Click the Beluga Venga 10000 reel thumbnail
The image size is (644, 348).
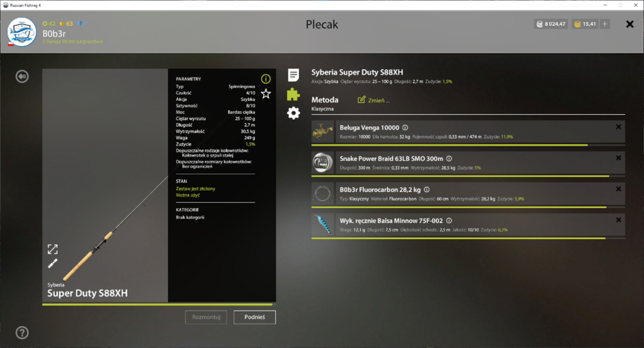[323, 132]
